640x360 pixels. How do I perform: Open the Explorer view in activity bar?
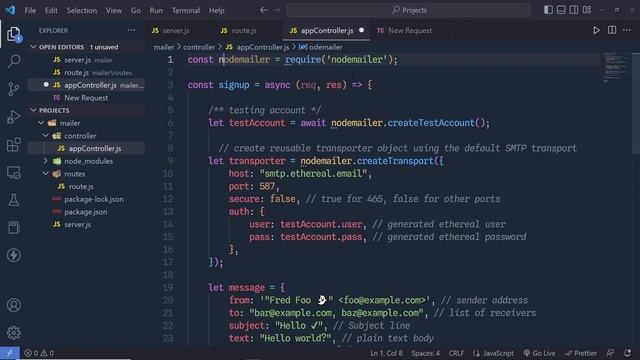tap(13, 34)
